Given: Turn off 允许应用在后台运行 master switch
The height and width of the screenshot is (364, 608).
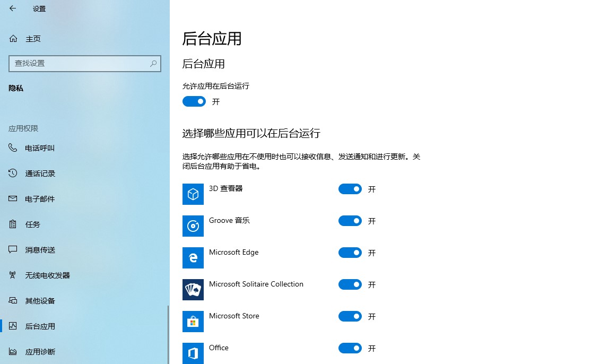Looking at the screenshot, I should (x=194, y=101).
